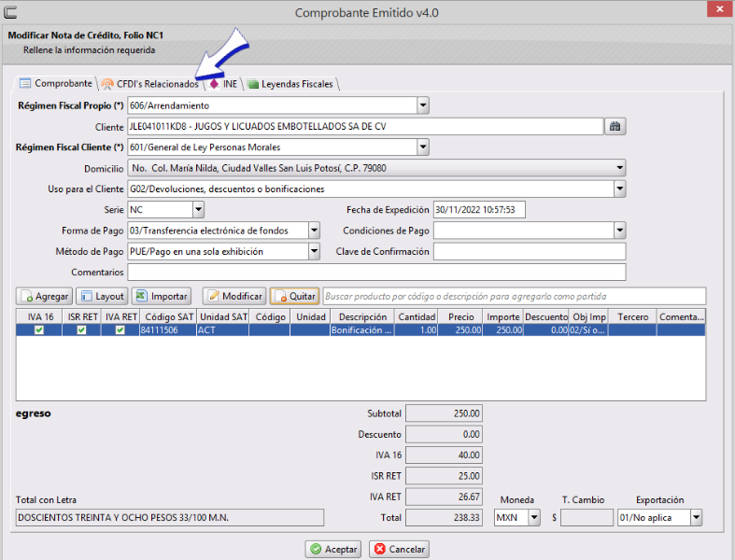Open the Moneda MXN dropdown

pyautogui.click(x=534, y=517)
